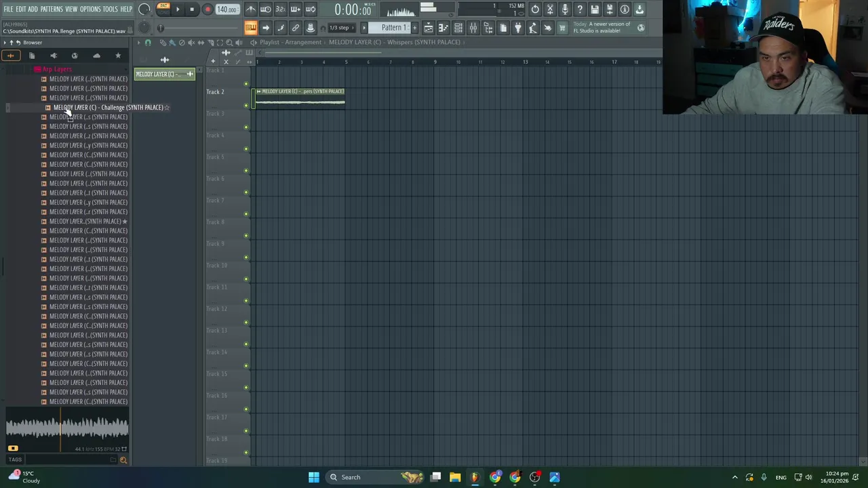This screenshot has height=488, width=868.
Task: Open the help question mark icon
Action: 580,9
